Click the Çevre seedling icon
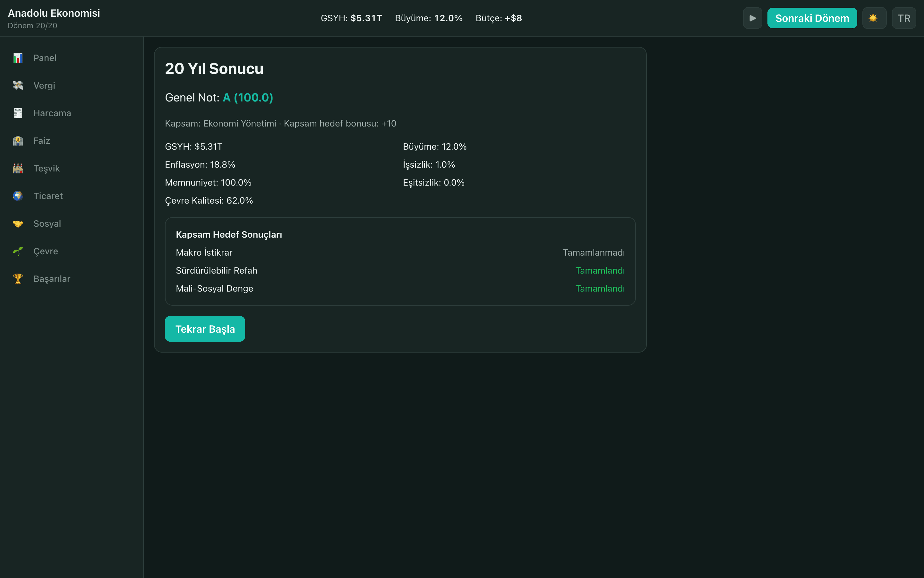The image size is (924, 578). pos(18,251)
